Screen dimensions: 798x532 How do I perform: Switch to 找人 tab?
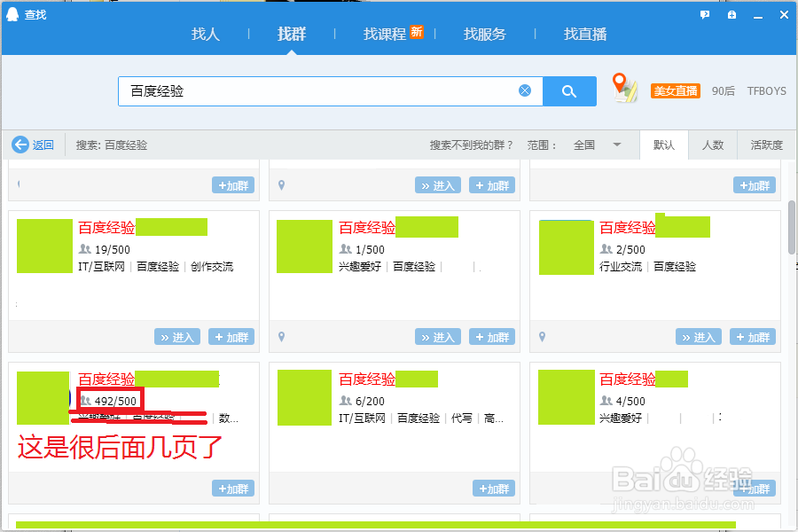205,34
